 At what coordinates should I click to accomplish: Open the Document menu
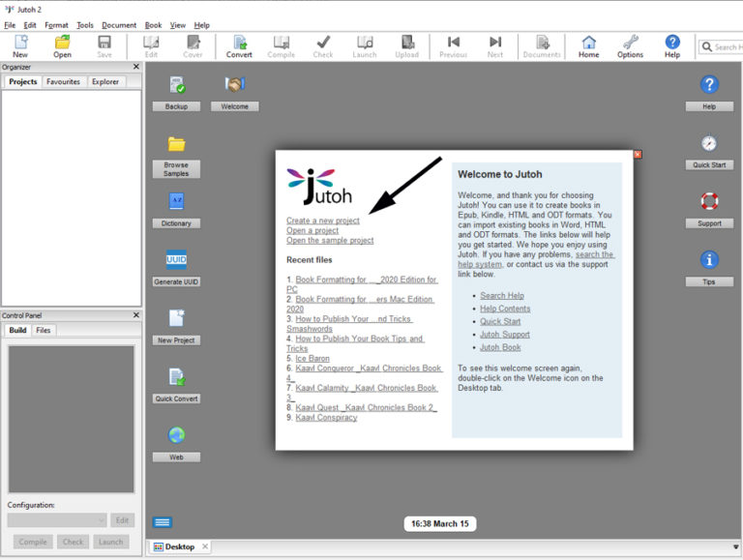tap(119, 25)
